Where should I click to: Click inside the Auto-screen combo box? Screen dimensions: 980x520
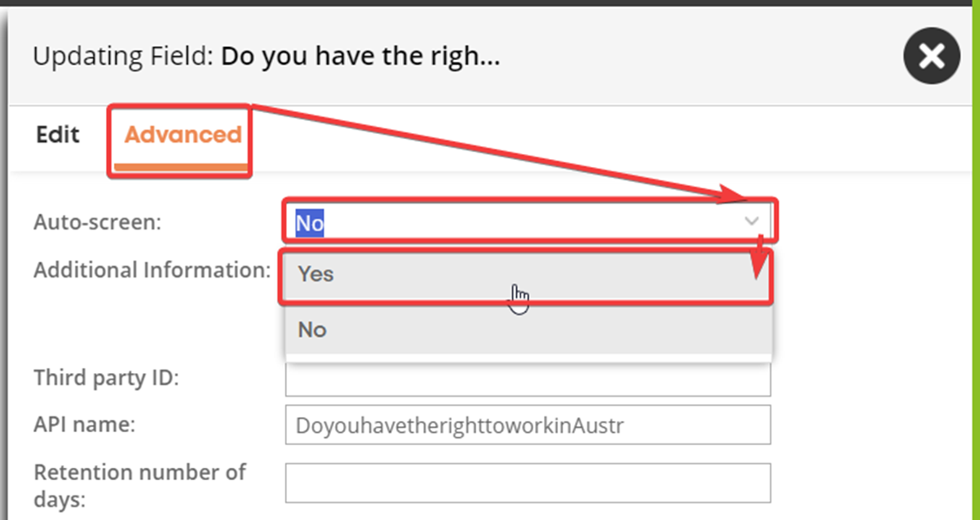[x=528, y=222]
